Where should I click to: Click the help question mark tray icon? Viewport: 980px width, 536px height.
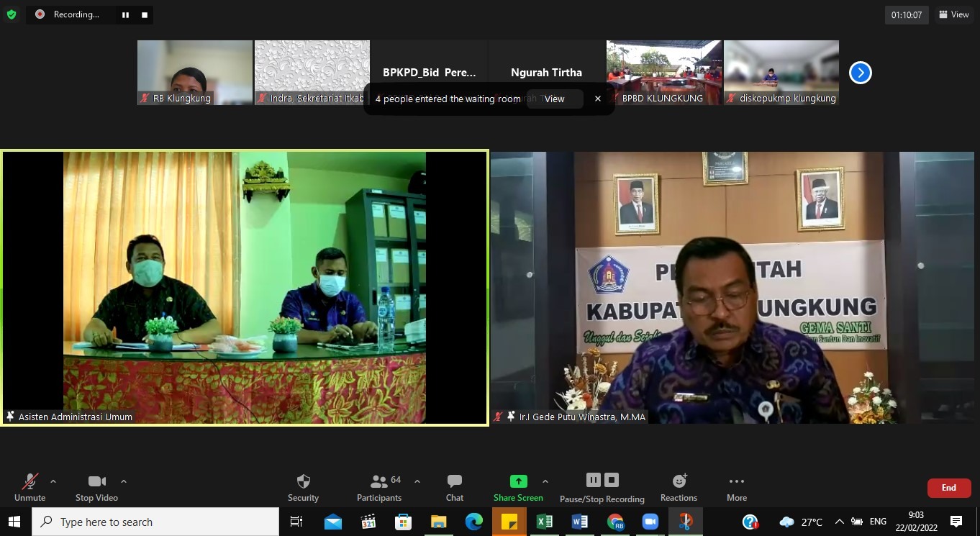click(x=750, y=522)
